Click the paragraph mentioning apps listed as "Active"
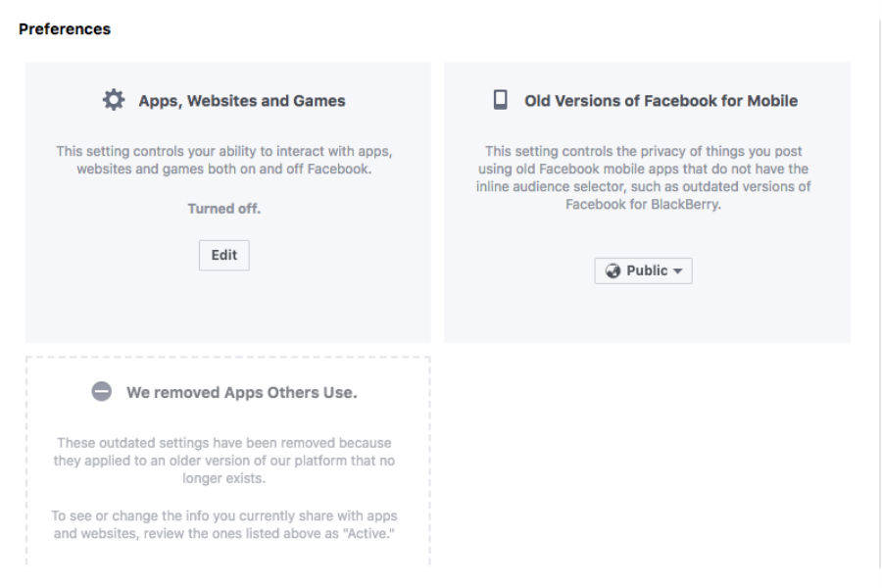 (224, 524)
